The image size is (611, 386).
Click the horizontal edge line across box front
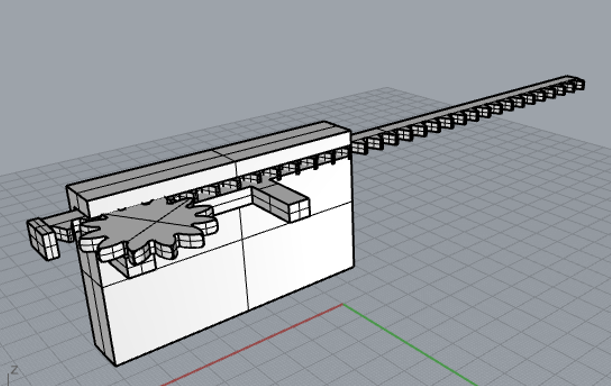click(230, 246)
